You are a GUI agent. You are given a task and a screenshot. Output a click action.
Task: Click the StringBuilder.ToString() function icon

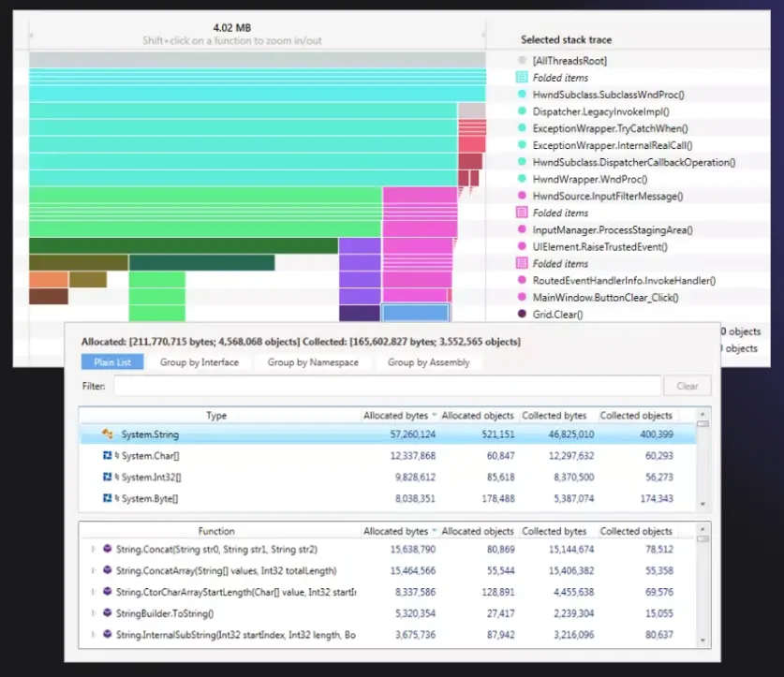tap(107, 613)
